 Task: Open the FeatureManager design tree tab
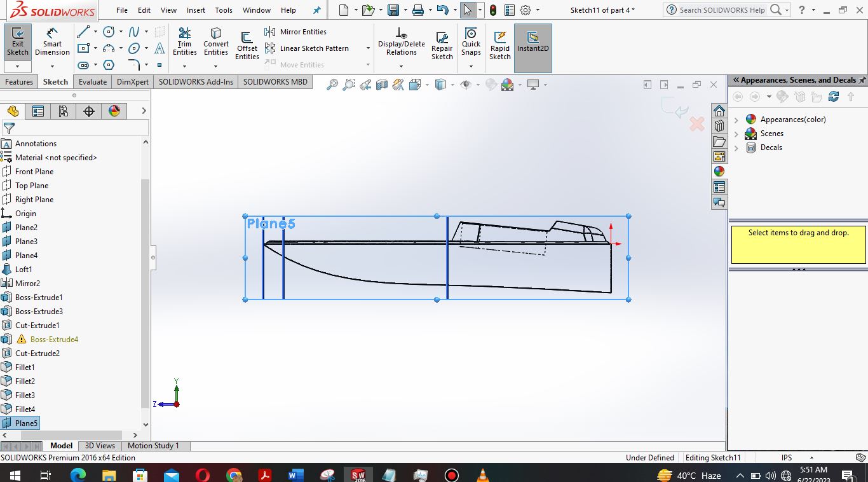point(13,111)
